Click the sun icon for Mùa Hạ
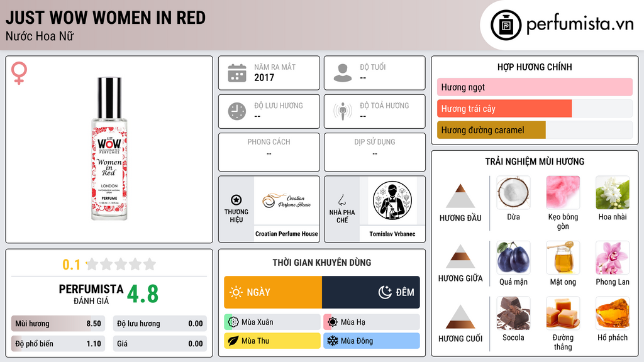Image resolution: width=644 pixels, height=362 pixels. (333, 322)
